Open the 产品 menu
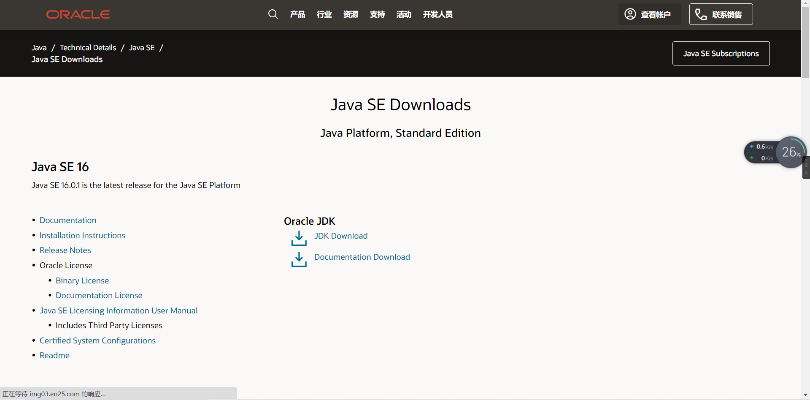This screenshot has width=810, height=400. (x=297, y=15)
